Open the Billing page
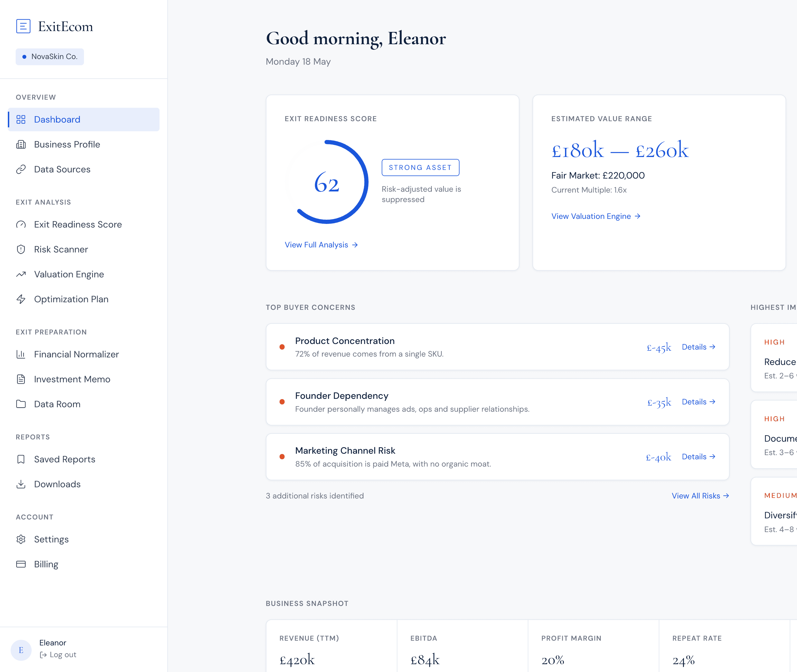797x672 pixels. pos(84,564)
